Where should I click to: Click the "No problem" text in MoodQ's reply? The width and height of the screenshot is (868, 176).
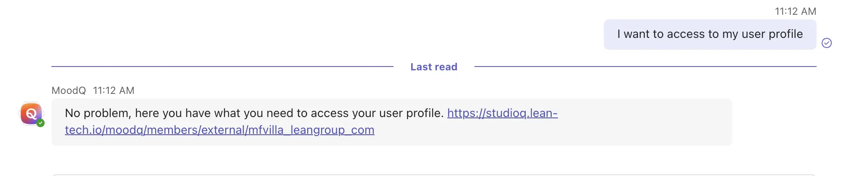[x=97, y=113]
